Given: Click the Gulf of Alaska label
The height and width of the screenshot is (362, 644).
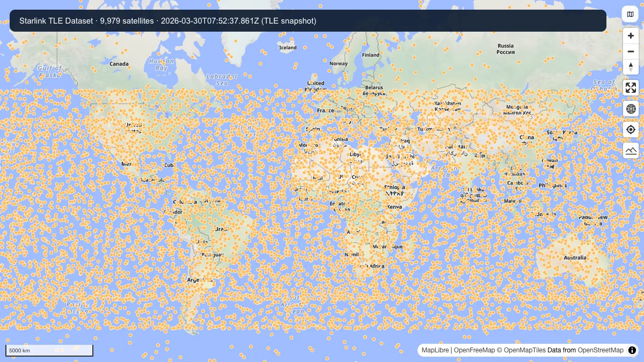Looking at the screenshot, I should pos(50,71).
